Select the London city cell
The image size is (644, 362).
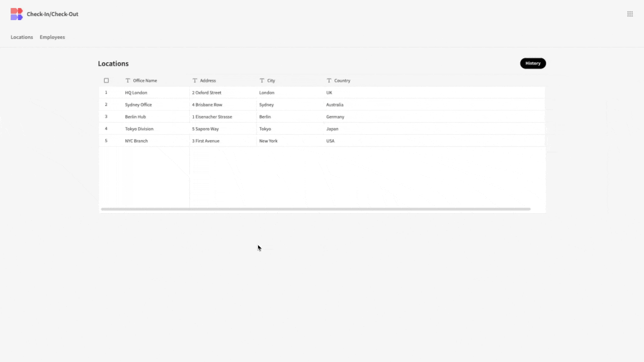tap(290, 93)
